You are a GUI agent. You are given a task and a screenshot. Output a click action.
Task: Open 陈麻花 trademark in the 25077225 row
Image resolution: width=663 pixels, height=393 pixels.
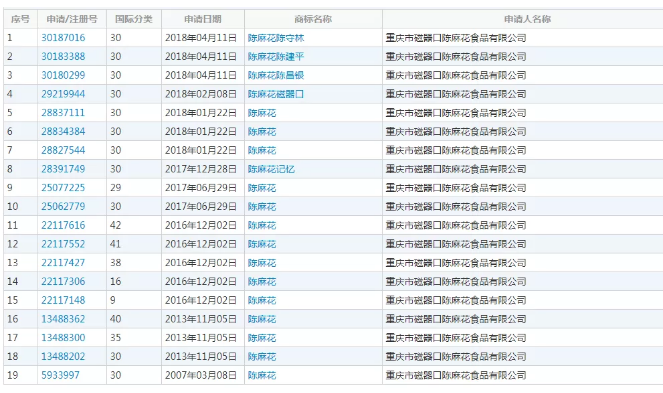(x=262, y=187)
